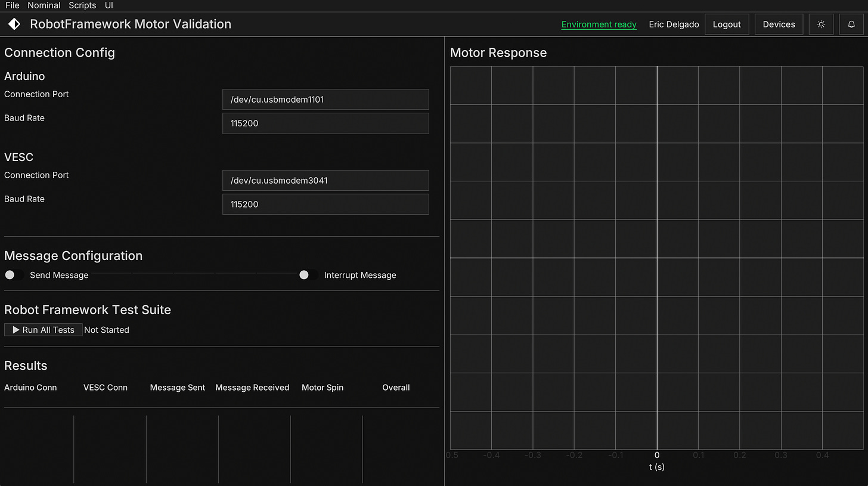
Task: Open notifications via bell icon
Action: 851,24
